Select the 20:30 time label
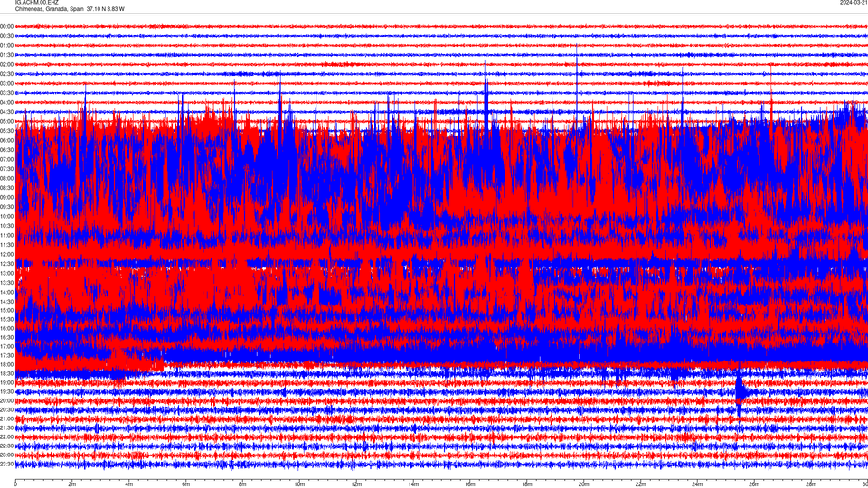 (x=7, y=410)
